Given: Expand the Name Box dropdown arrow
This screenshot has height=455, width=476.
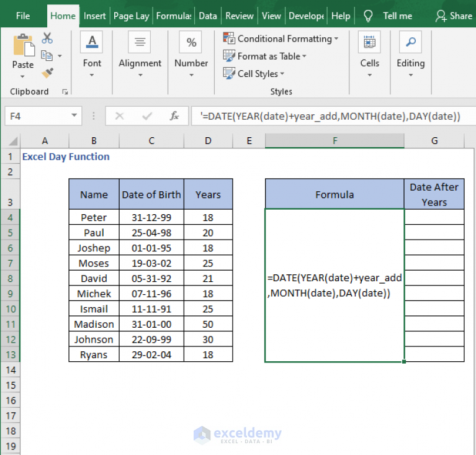Looking at the screenshot, I should pos(74,115).
